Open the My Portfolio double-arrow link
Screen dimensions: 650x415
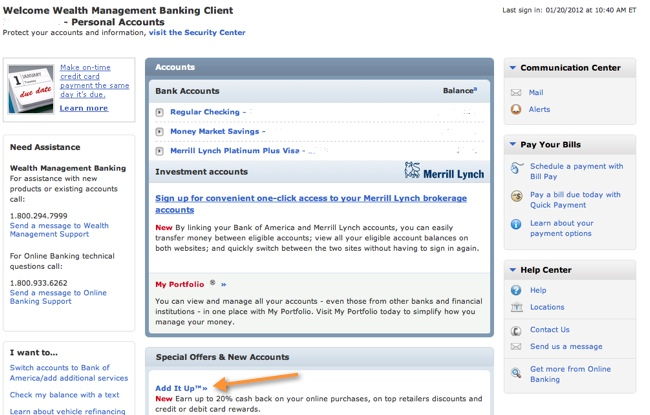point(224,284)
